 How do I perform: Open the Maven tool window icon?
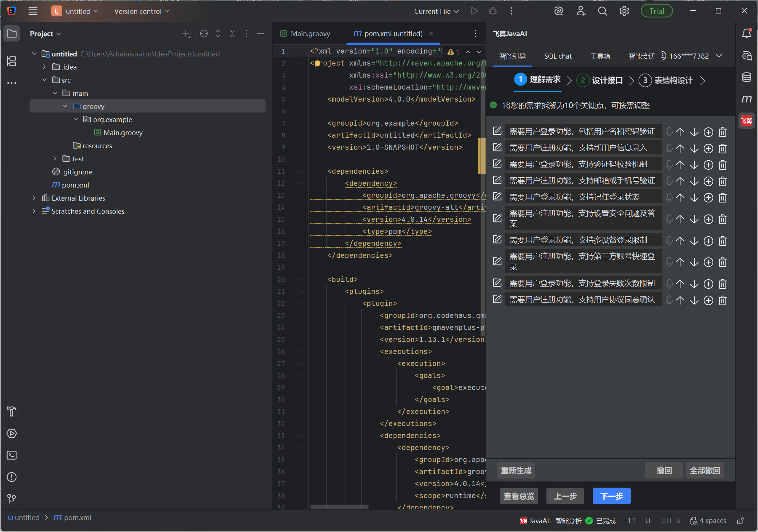click(746, 99)
